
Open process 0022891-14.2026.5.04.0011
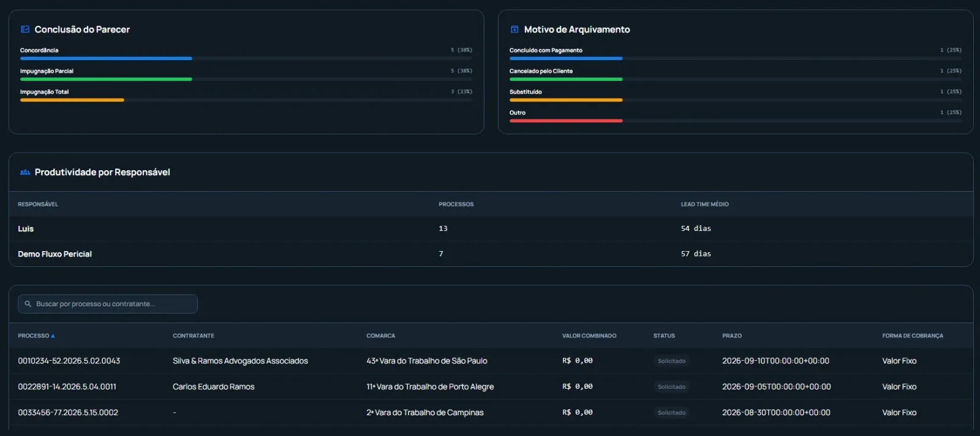pyautogui.click(x=67, y=386)
